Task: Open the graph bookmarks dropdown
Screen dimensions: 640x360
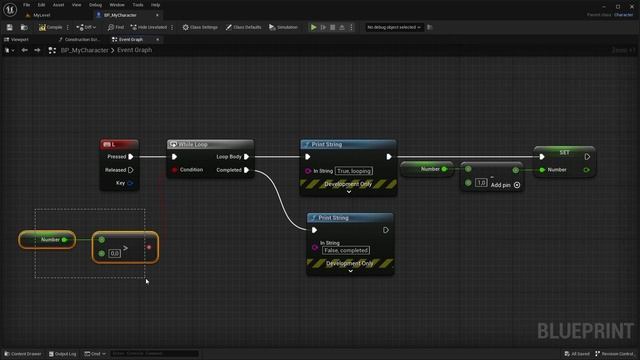Action: (9, 50)
